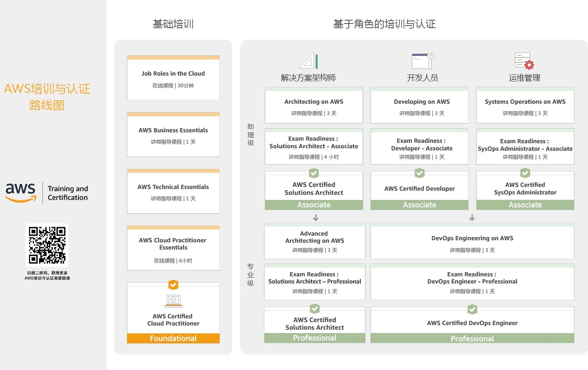Select AWS Certified Cloud Practitioner title

tap(173, 320)
